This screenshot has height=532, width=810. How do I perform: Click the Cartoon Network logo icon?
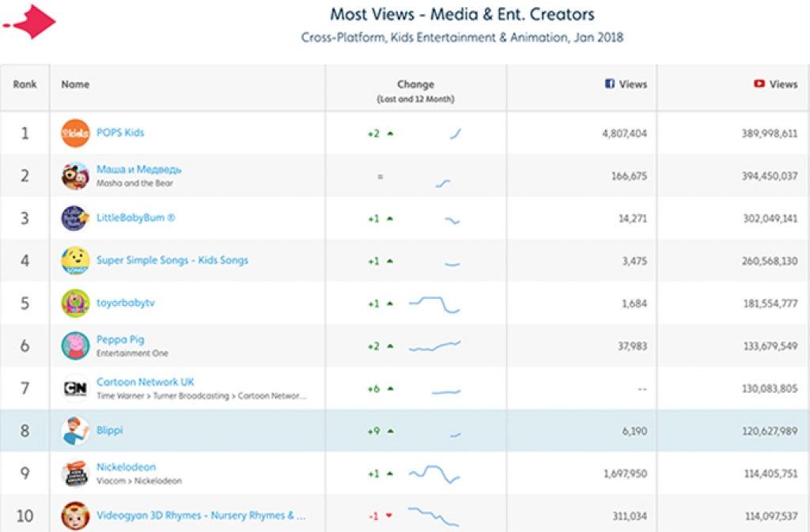75,388
